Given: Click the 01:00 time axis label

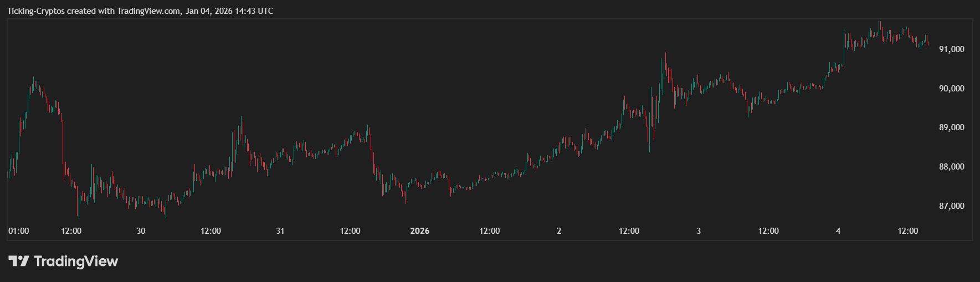Looking at the screenshot, I should 19,231.
